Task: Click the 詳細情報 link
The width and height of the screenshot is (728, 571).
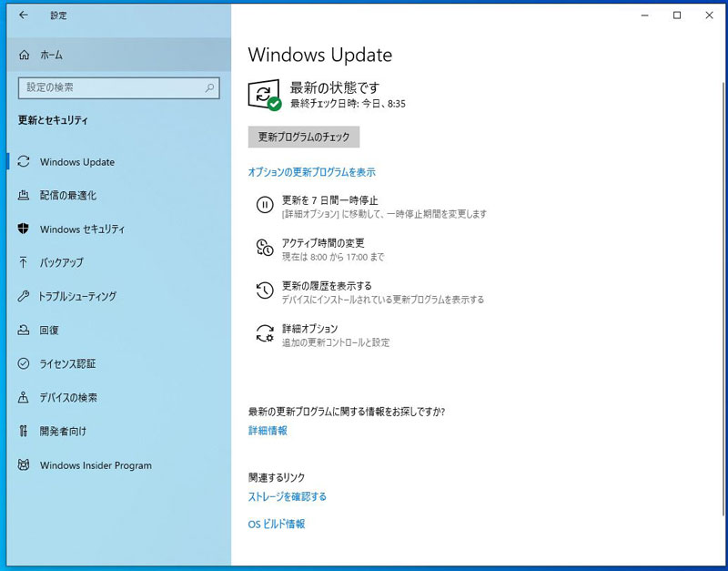Action: (268, 431)
